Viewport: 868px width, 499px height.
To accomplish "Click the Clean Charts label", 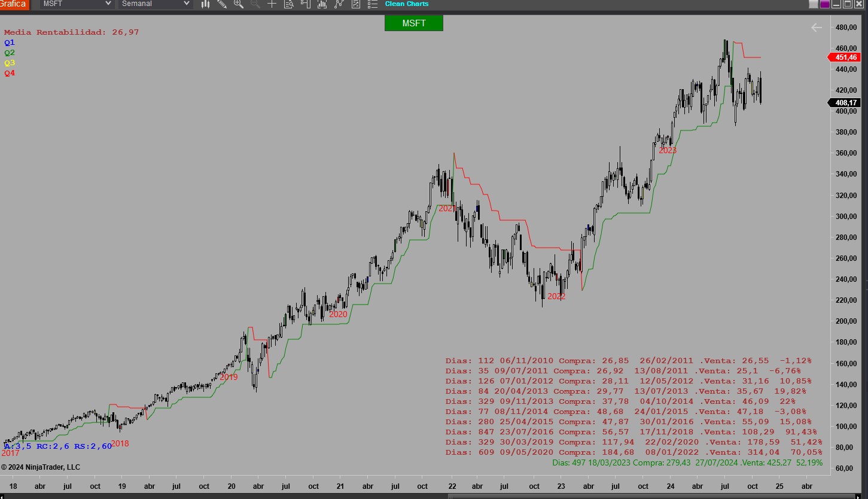I will pyautogui.click(x=407, y=4).
